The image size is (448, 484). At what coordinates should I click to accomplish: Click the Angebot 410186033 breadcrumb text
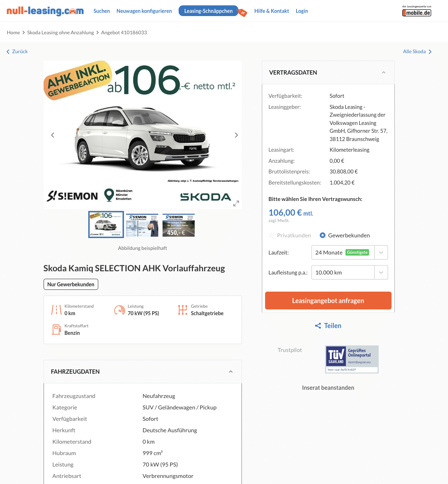pos(124,32)
